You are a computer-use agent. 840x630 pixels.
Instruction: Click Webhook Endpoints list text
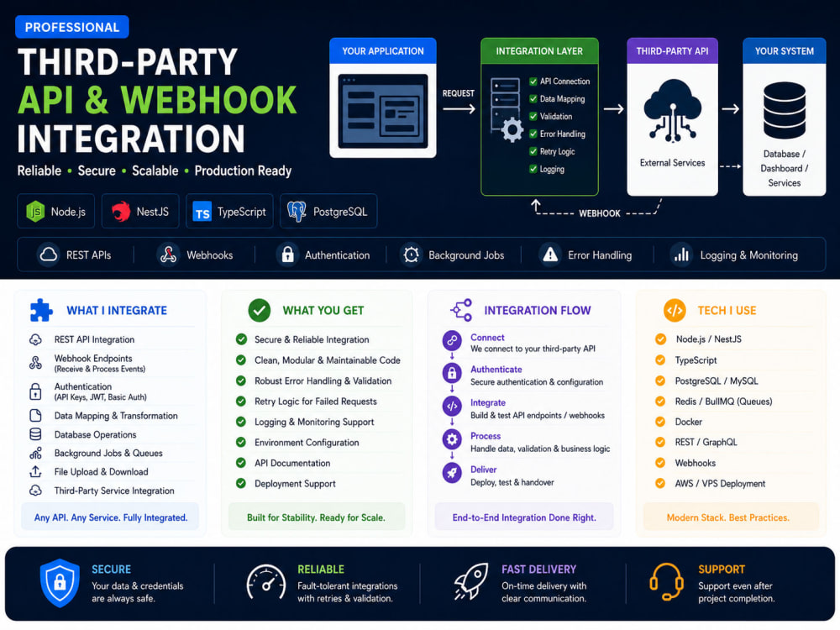pyautogui.click(x=93, y=359)
